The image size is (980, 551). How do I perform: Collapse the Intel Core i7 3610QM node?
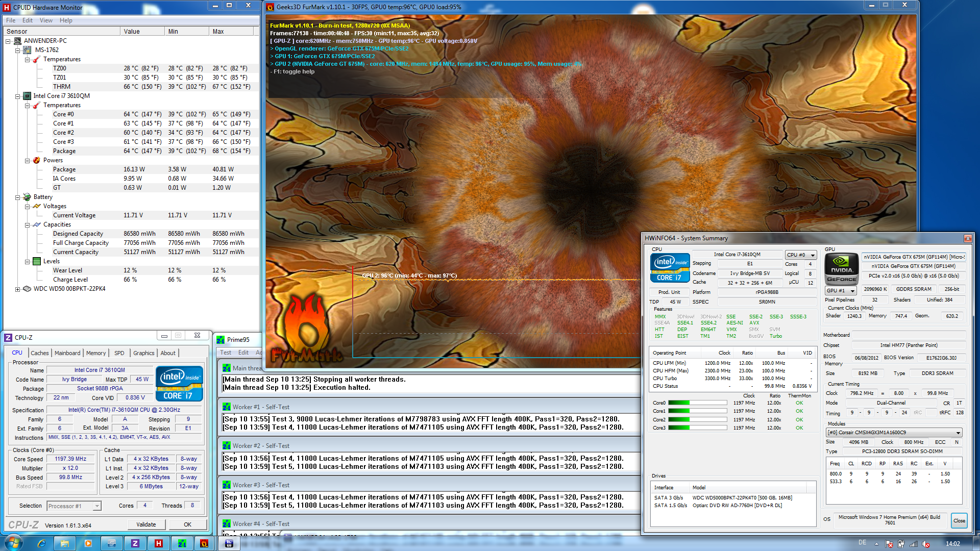[x=17, y=96]
